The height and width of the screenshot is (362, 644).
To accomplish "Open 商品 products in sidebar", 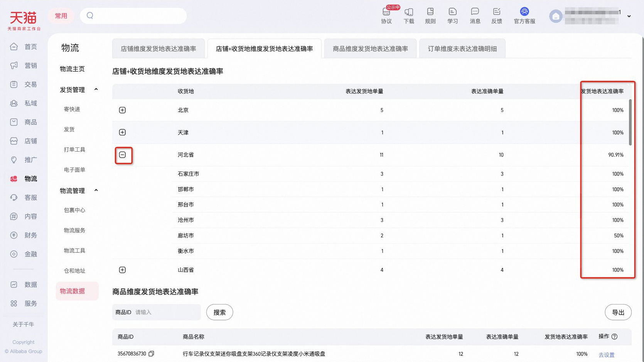I will pos(24,122).
